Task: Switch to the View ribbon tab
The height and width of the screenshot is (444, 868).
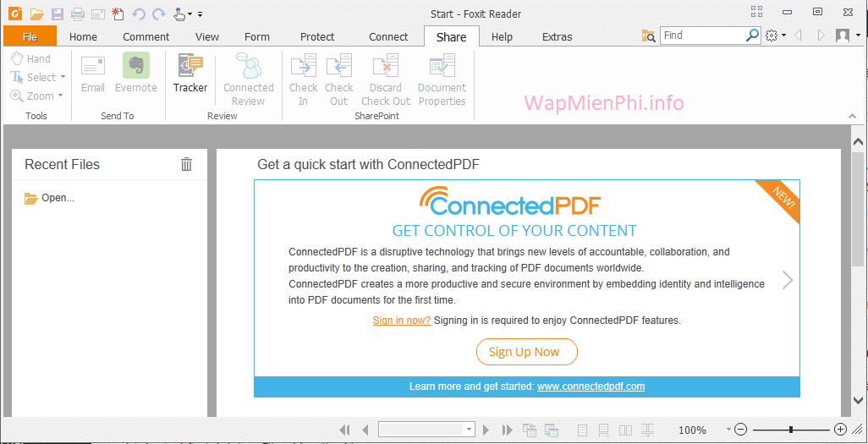Action: pyautogui.click(x=207, y=37)
